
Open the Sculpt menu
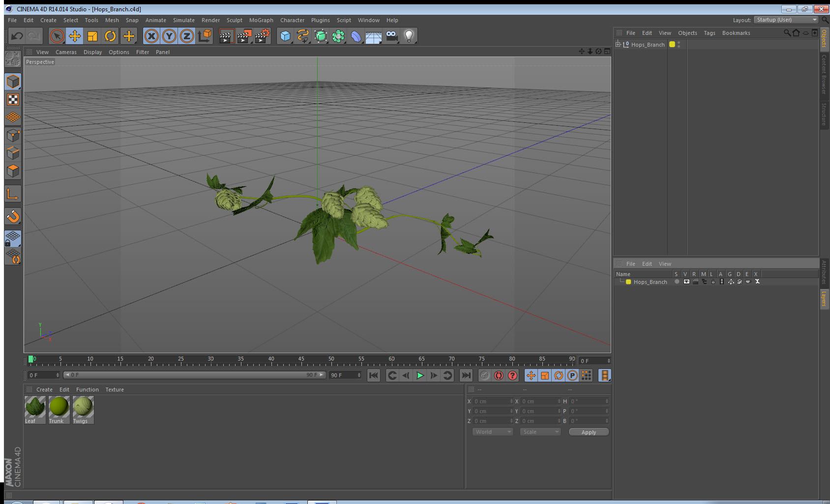[235, 20]
